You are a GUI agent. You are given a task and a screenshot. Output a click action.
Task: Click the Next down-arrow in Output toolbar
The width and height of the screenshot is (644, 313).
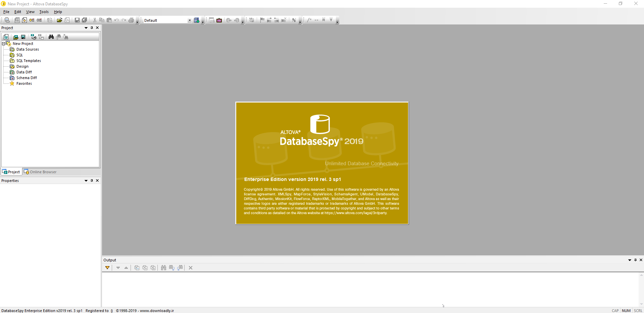[x=118, y=267]
